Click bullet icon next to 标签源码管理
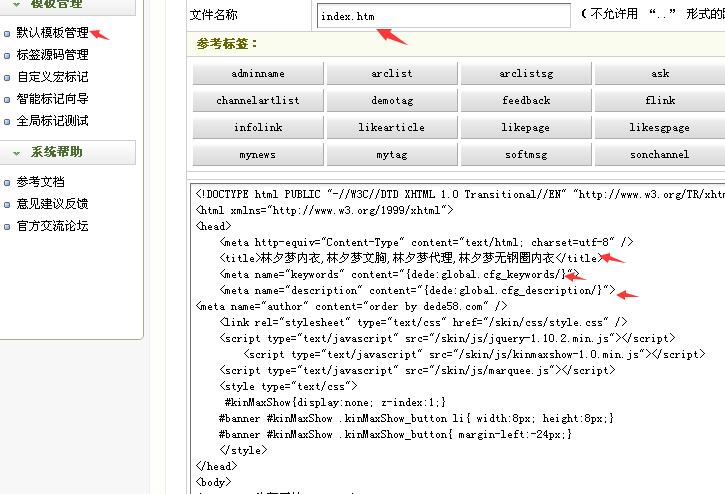This screenshot has width=725, height=494. coord(7,56)
